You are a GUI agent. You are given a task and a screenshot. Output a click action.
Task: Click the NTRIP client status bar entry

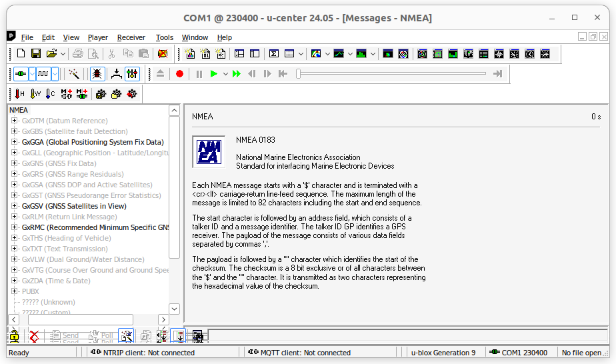tap(143, 353)
